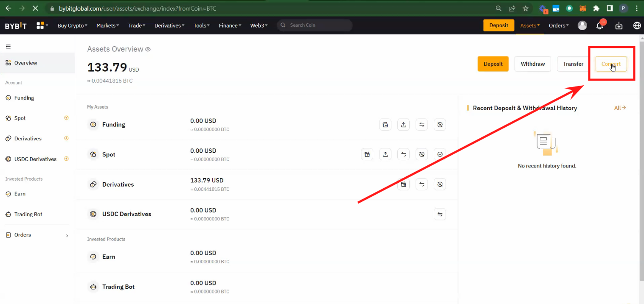644x304 pixels.
Task: Hide balances with the eye icon
Action: tap(148, 50)
